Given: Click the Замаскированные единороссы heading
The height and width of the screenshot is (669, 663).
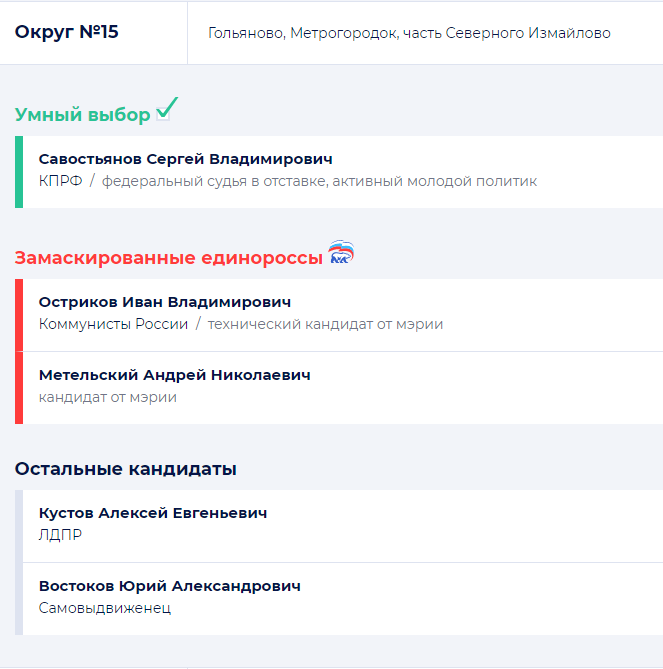Looking at the screenshot, I should (169, 258).
